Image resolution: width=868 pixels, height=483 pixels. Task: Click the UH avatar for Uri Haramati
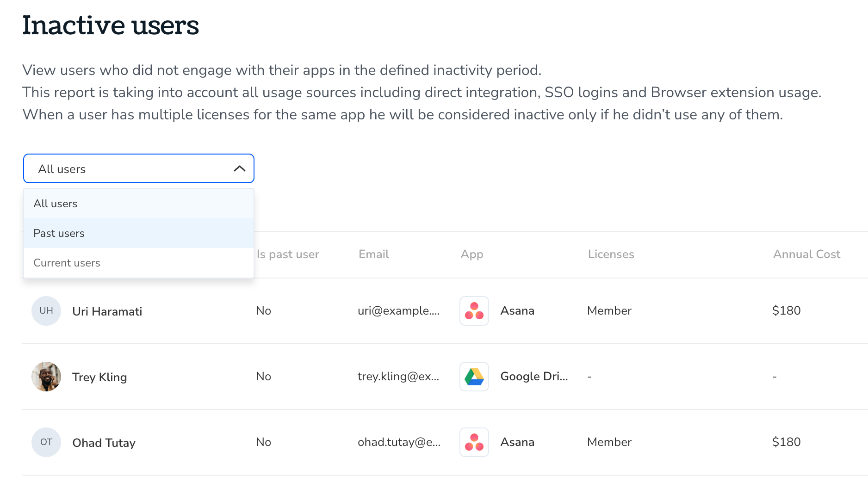point(46,311)
